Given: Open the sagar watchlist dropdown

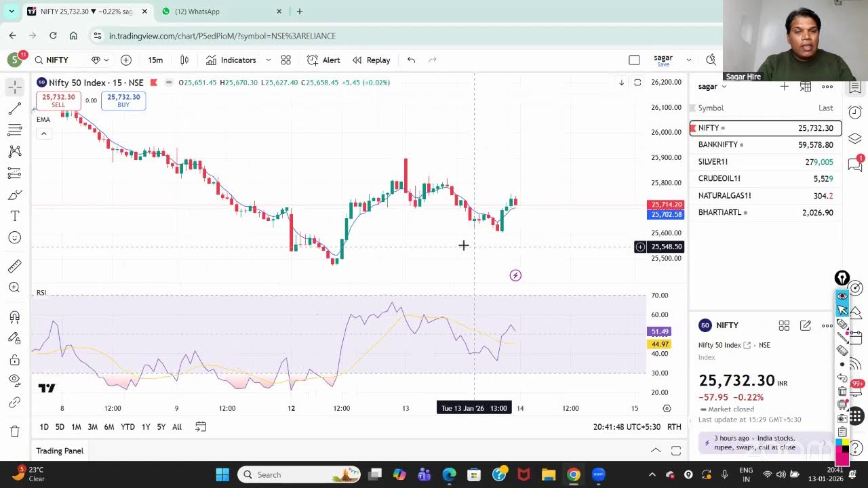Looking at the screenshot, I should click(713, 87).
